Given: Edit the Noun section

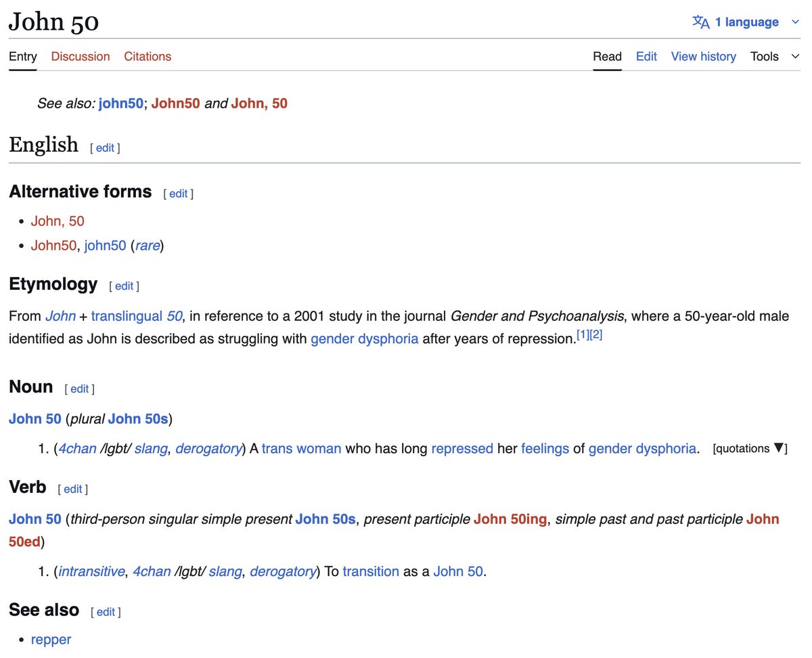Looking at the screenshot, I should point(79,389).
